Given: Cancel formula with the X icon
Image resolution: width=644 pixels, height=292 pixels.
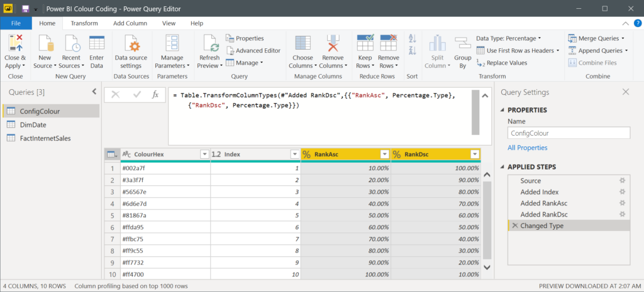Looking at the screenshot, I should click(x=116, y=95).
